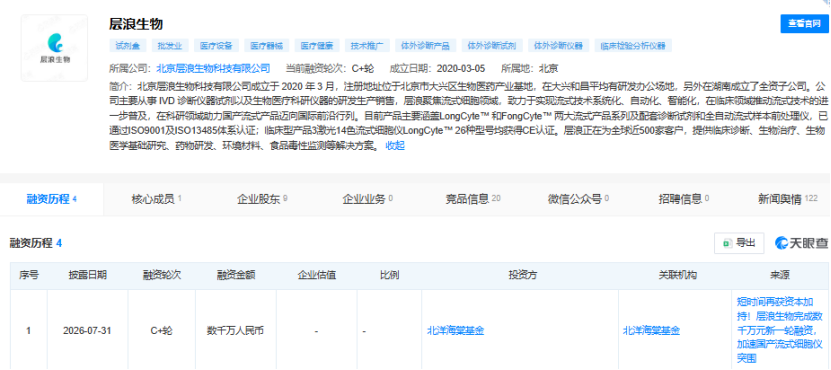831x370 pixels.
Task: Select the 批发业 tag
Action: click(x=170, y=46)
